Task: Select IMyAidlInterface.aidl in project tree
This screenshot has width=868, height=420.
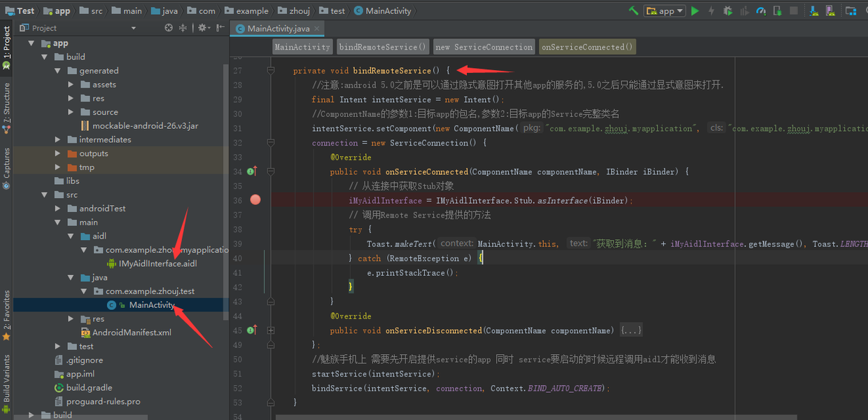Action: pyautogui.click(x=153, y=264)
